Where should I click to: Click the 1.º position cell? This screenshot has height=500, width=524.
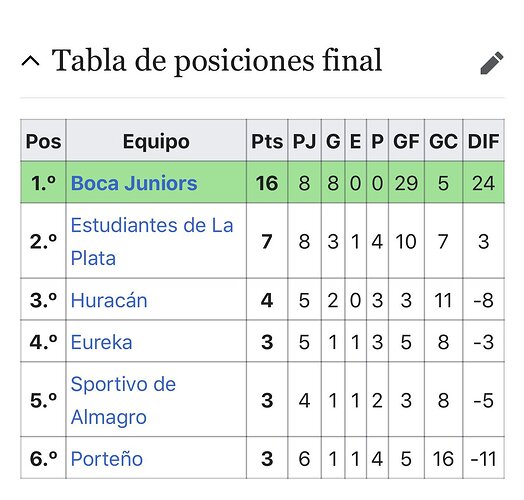click(43, 182)
